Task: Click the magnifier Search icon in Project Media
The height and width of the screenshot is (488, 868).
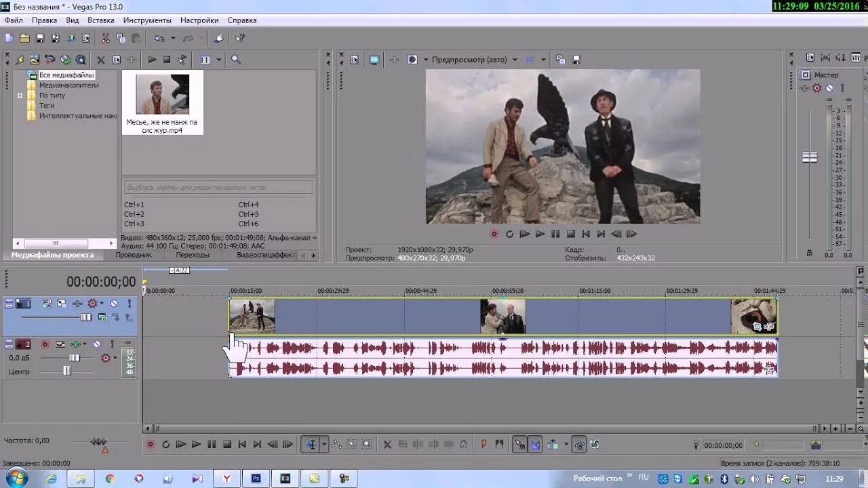Action: tap(236, 60)
